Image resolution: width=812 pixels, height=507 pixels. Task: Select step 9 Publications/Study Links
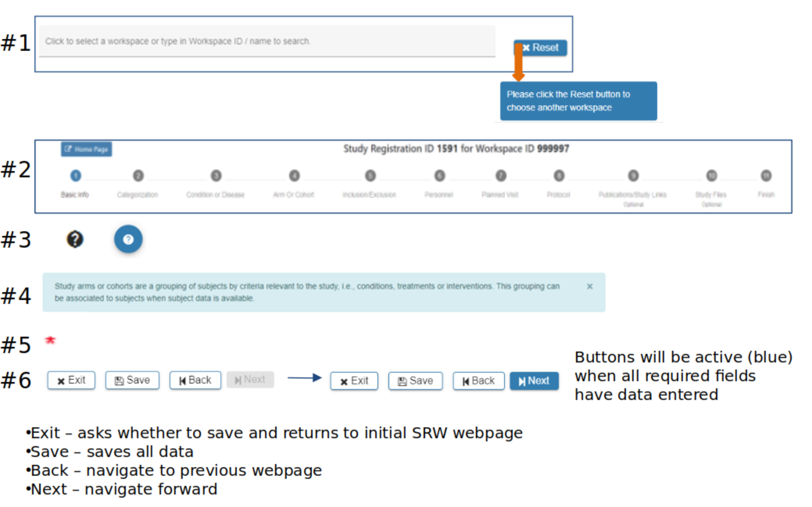[x=633, y=176]
